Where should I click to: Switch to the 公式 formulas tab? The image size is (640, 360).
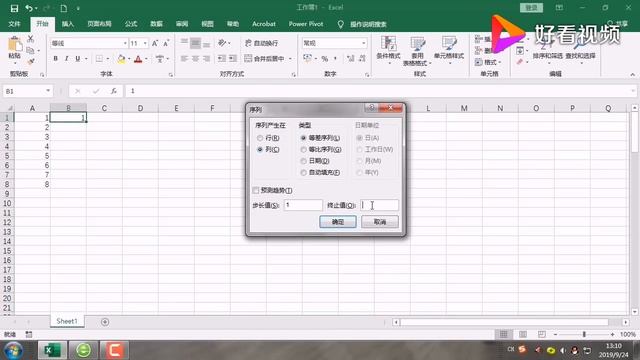[131, 24]
